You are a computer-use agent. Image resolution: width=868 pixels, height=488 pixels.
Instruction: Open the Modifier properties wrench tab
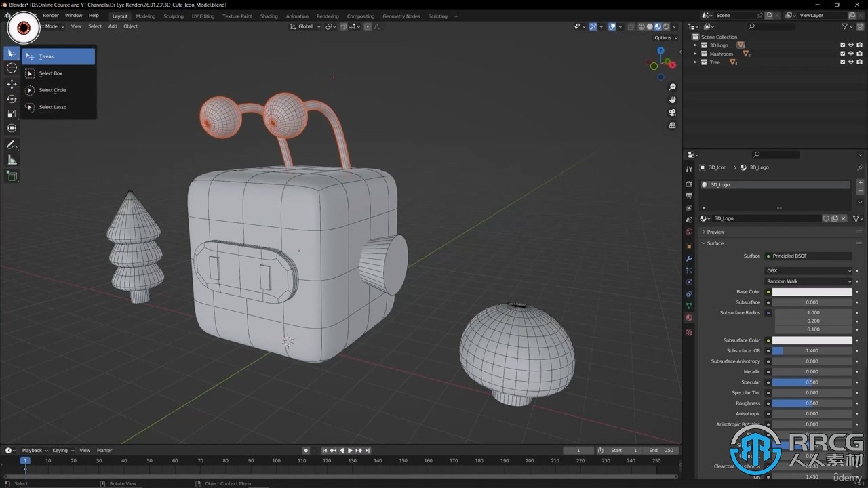click(689, 258)
